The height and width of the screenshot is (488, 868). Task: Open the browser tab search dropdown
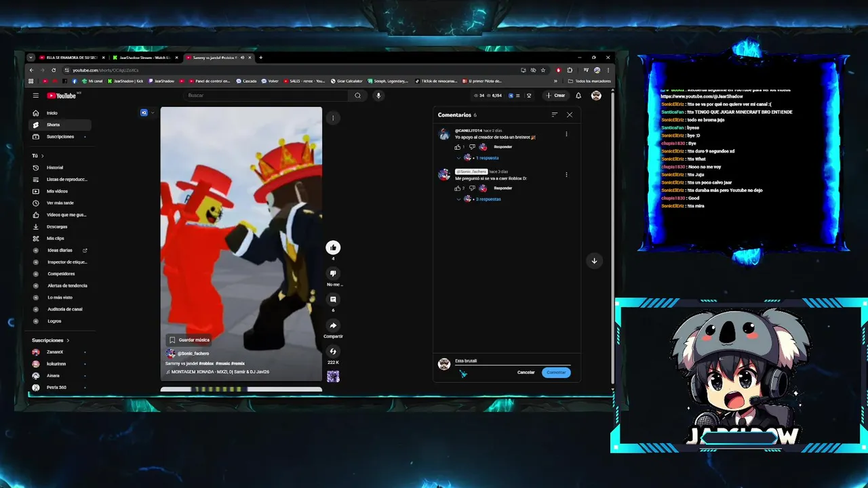pyautogui.click(x=31, y=58)
